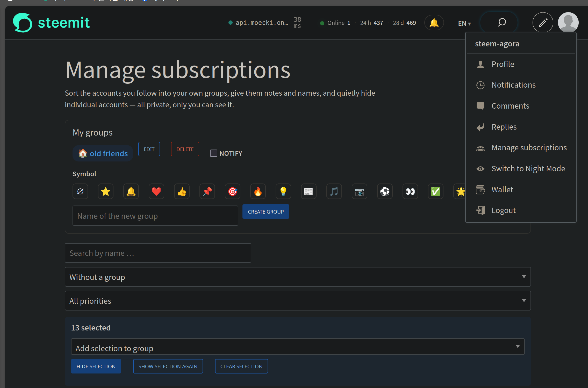The width and height of the screenshot is (588, 388).
Task: Choose the green check mark symbol
Action: (x=436, y=192)
